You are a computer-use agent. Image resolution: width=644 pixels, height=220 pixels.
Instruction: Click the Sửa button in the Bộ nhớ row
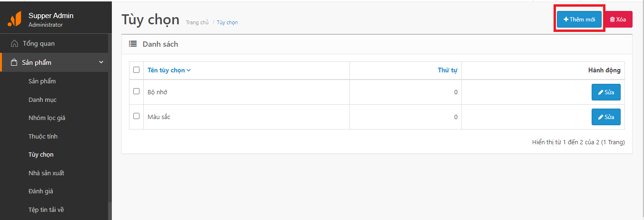pyautogui.click(x=605, y=92)
